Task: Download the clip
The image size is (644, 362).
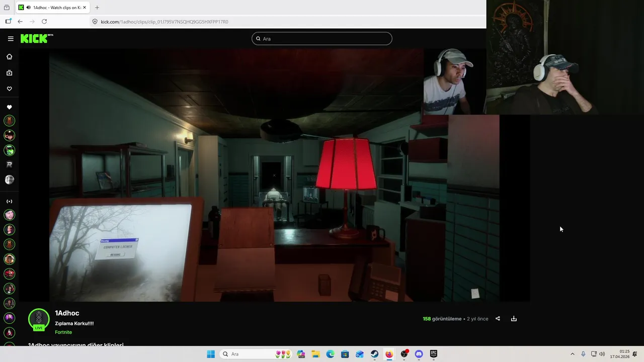Action: coord(514,319)
